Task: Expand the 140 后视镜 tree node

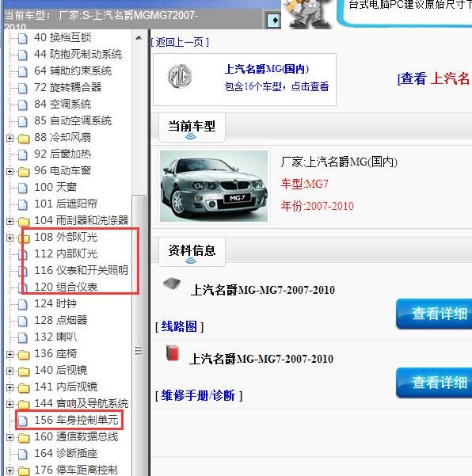Action: (x=10, y=371)
